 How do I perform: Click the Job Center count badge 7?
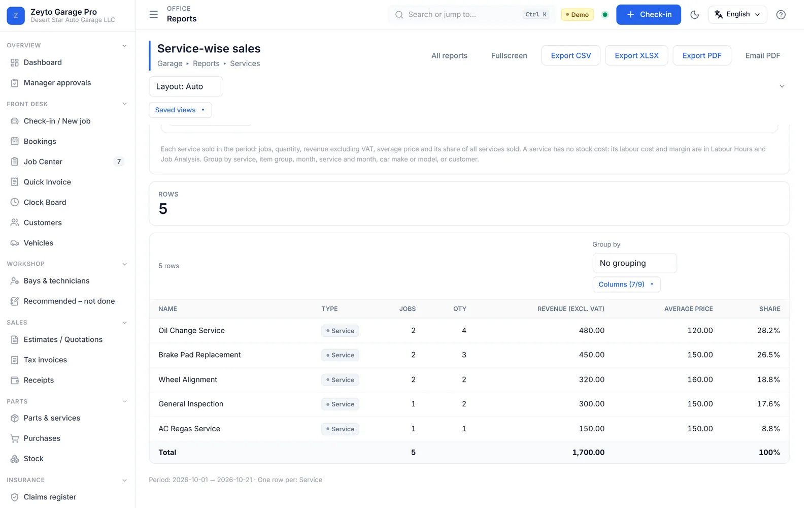[119, 162]
